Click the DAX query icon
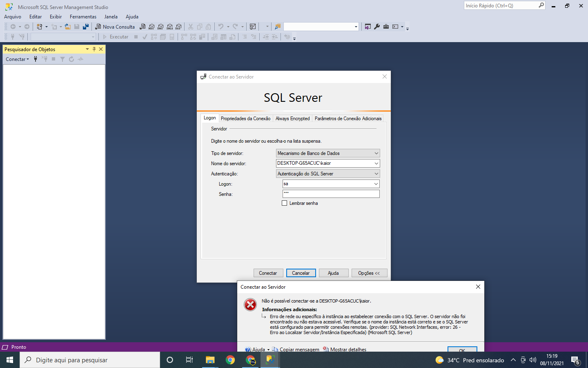The image size is (588, 368). pos(178,27)
